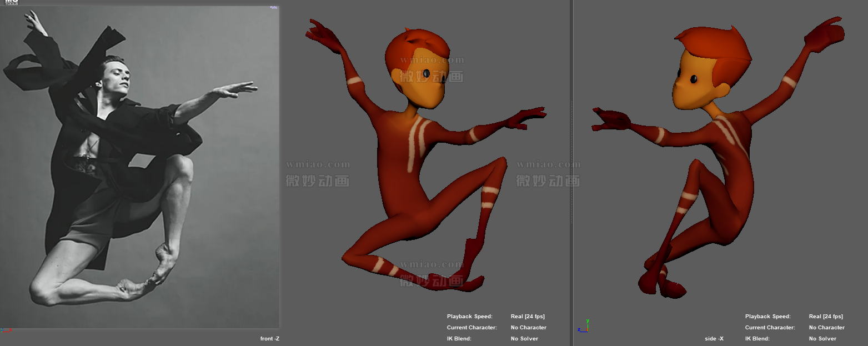The image size is (868, 346).
Task: Click 'No Character' value in front view
Action: click(x=528, y=328)
